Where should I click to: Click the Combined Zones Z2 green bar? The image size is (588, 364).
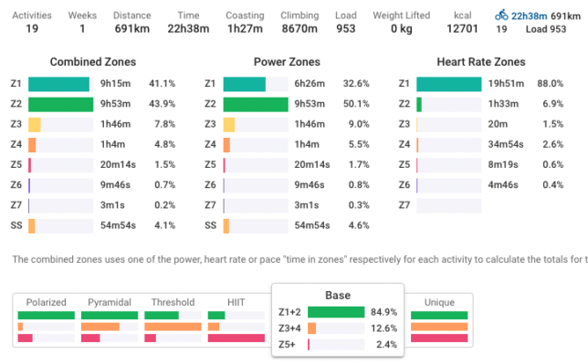click(61, 104)
